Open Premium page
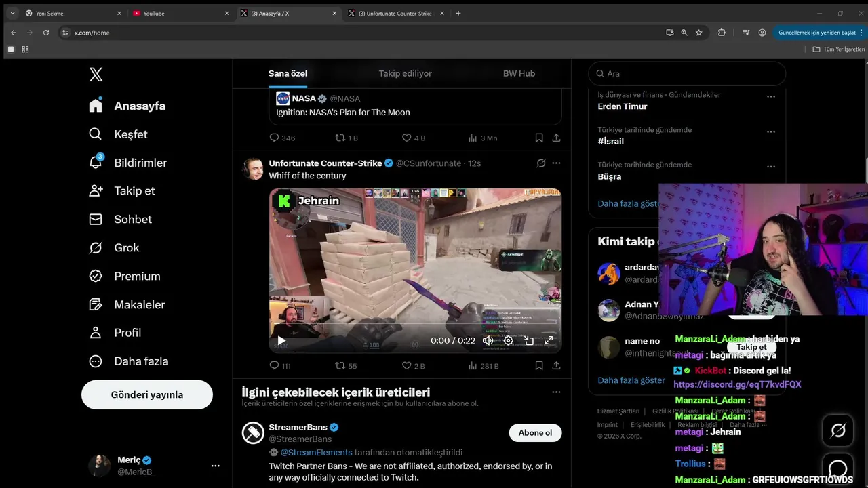This screenshot has width=868, height=488. 125,276
